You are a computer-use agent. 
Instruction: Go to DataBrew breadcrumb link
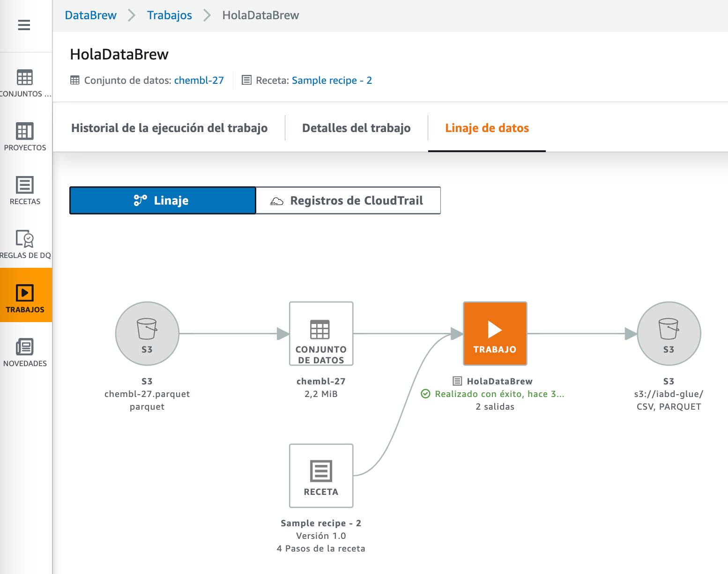[x=91, y=15]
